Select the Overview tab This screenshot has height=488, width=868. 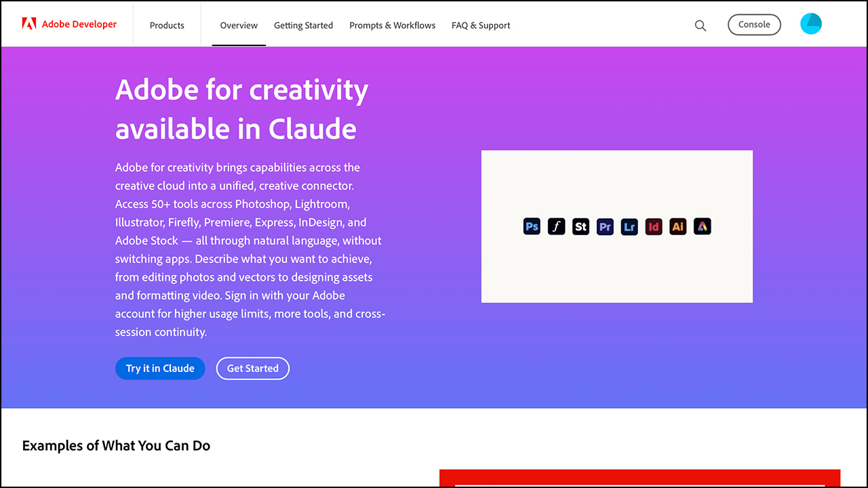pyautogui.click(x=239, y=25)
